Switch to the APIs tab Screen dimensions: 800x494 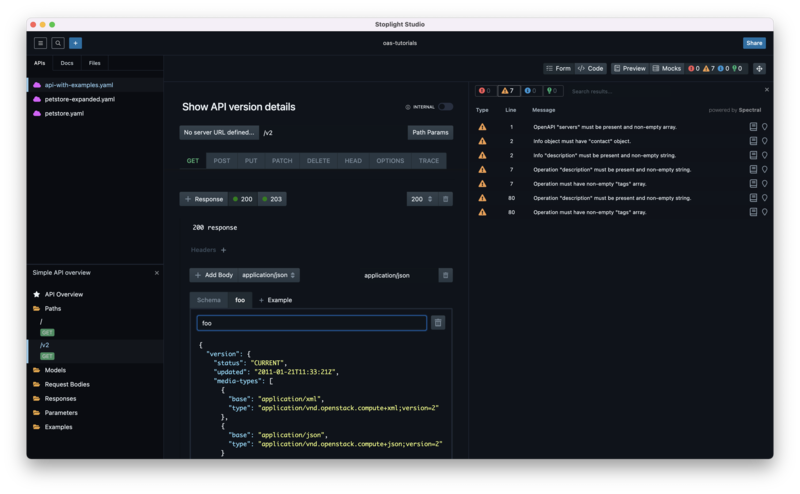click(x=40, y=63)
